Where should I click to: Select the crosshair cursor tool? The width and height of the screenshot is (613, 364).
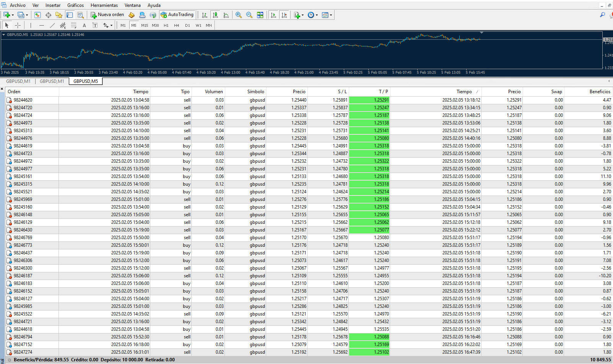pyautogui.click(x=18, y=26)
